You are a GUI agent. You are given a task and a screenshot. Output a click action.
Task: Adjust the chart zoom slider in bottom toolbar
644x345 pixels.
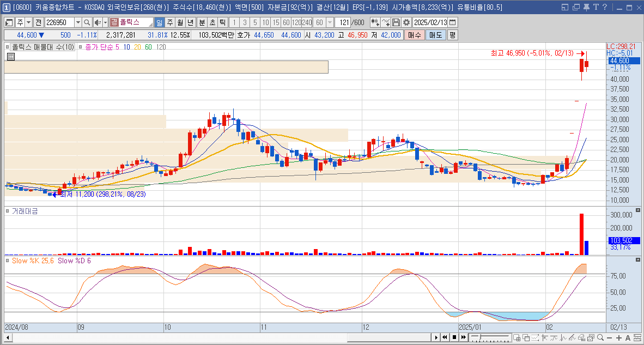(x=490, y=337)
